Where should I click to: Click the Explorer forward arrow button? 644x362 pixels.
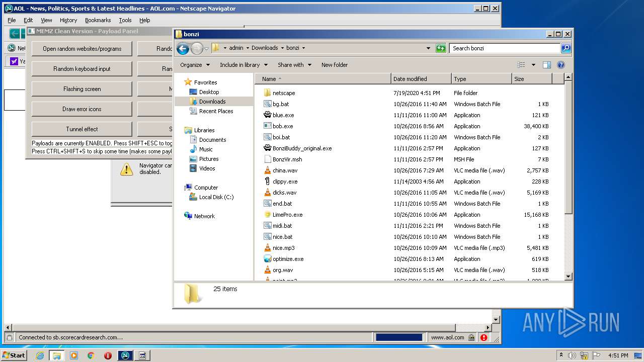click(x=197, y=48)
